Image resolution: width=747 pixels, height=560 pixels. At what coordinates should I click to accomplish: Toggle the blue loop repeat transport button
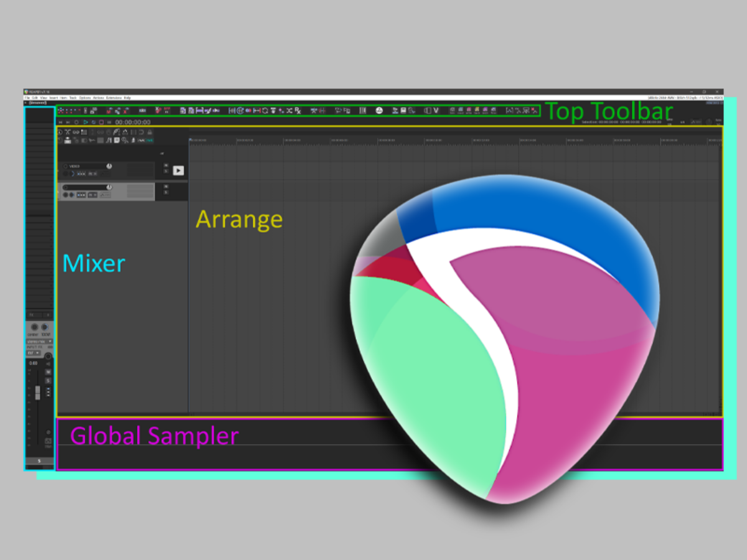93,123
